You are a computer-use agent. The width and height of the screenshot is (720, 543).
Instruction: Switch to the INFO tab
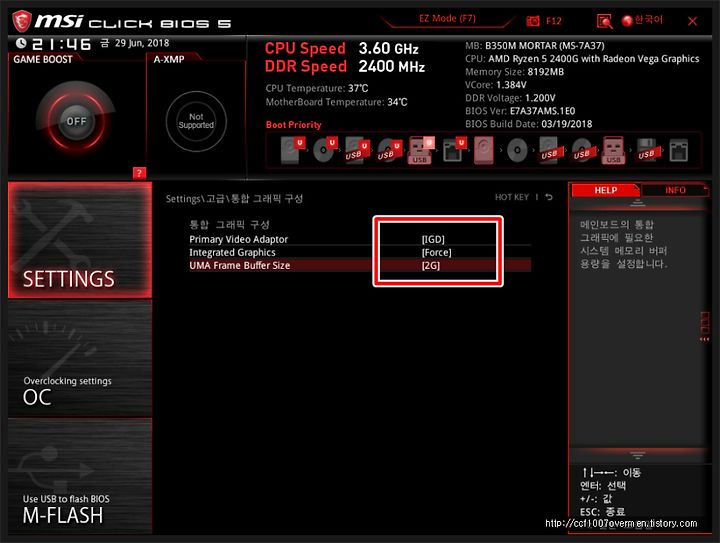click(x=675, y=190)
